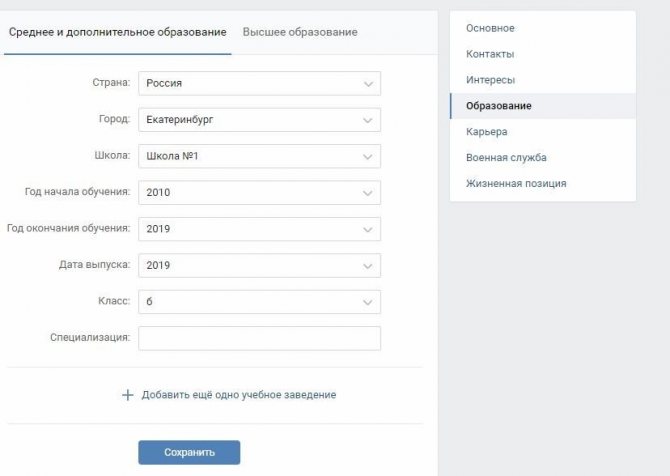Open the Дата выпуска dropdown
Image resolution: width=670 pixels, height=476 pixels.
(x=259, y=265)
